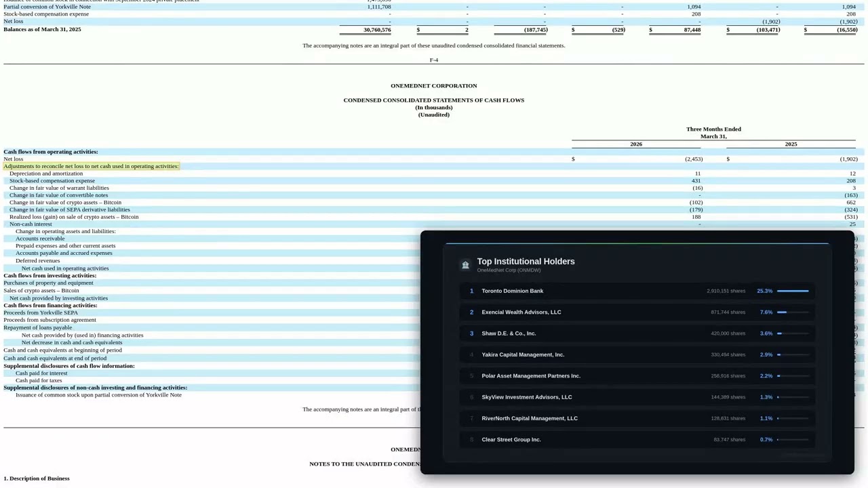Image resolution: width=868 pixels, height=488 pixels.
Task: Click the "2026" column header
Action: (636, 144)
